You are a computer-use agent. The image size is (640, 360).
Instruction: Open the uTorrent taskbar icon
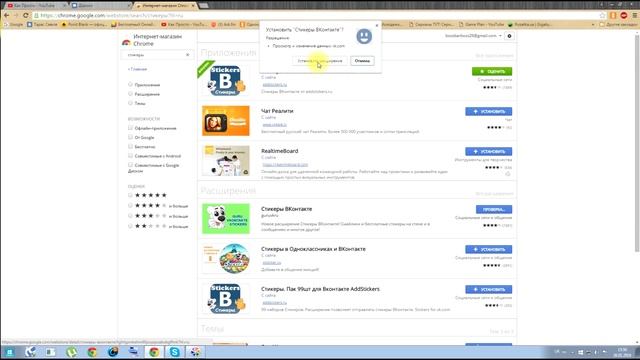click(x=71, y=352)
